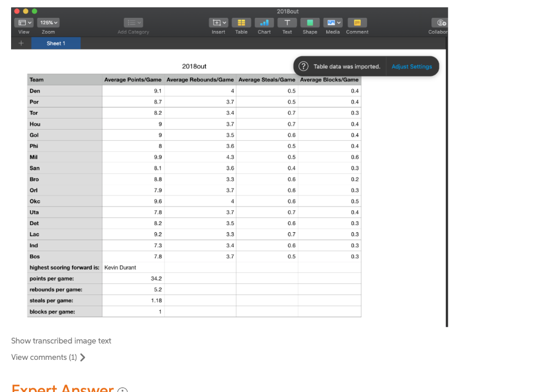This screenshot has width=540, height=392.
Task: Select Mil's 4.3 rebounds cell
Action: click(x=200, y=157)
